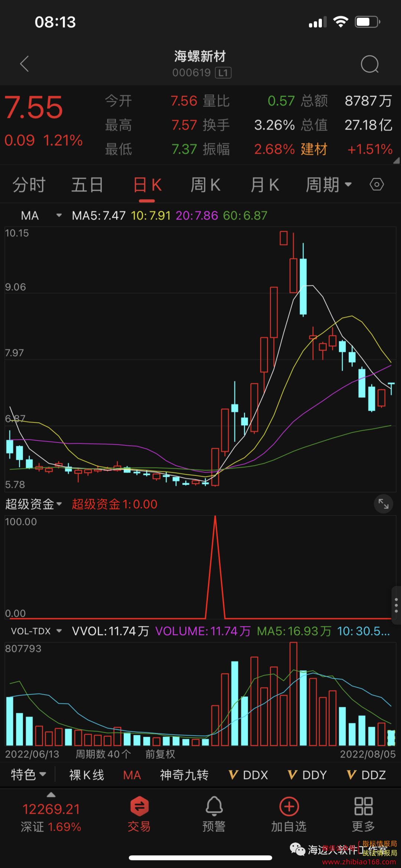Switch to 分时 tab
Screen dimensions: 401x868
pyautogui.click(x=29, y=185)
